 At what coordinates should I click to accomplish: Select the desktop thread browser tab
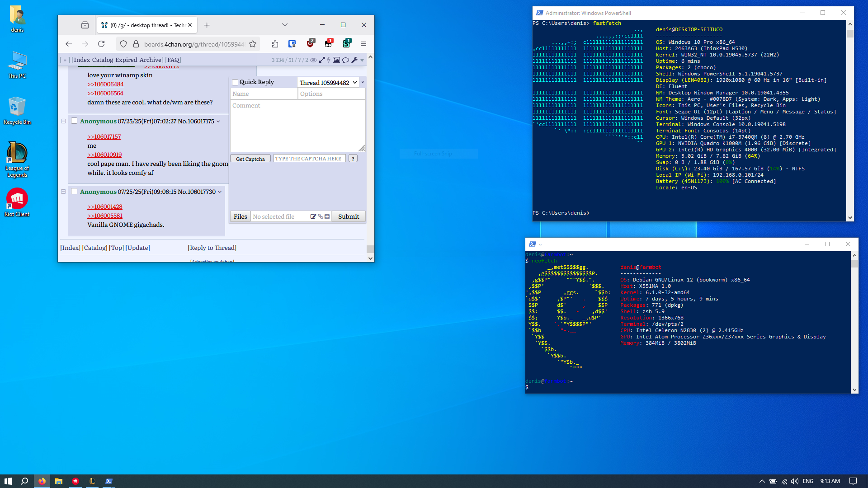(147, 25)
